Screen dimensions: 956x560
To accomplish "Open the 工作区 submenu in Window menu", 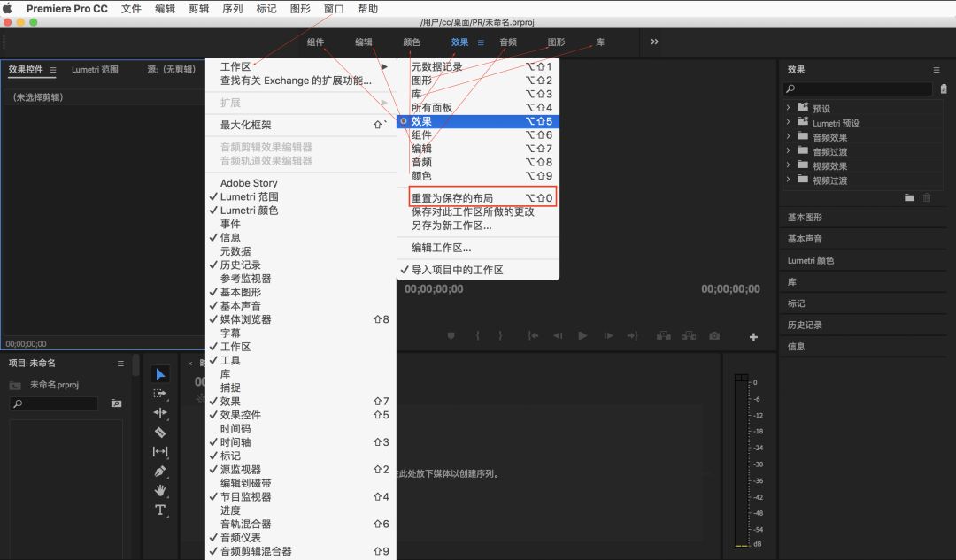I will [x=302, y=66].
